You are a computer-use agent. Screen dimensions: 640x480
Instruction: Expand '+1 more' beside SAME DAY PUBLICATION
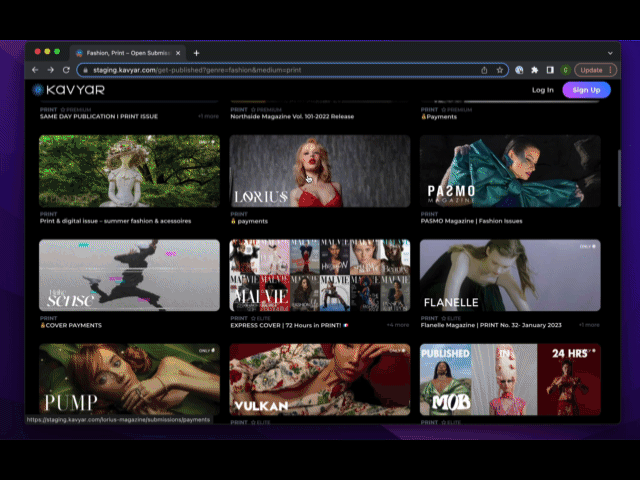click(209, 116)
